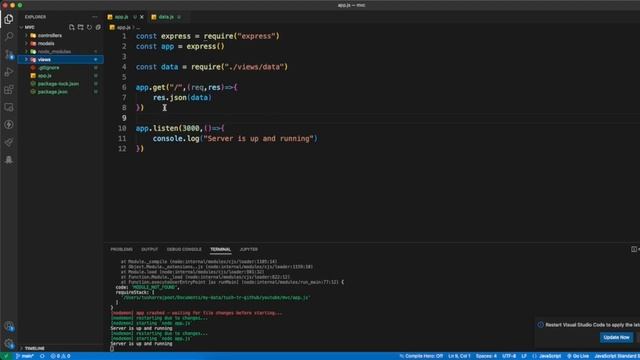Click the res.json(data) line
Screen dimensions: 640x360
click(x=182, y=98)
